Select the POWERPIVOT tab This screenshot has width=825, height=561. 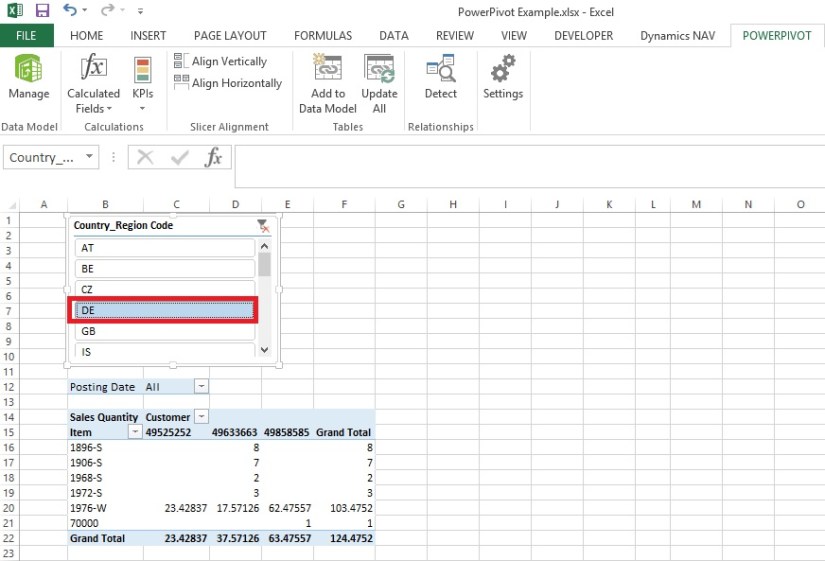tap(777, 36)
